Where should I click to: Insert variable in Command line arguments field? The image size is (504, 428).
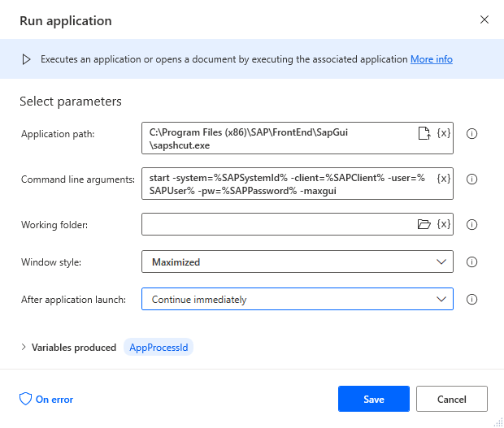[444, 179]
